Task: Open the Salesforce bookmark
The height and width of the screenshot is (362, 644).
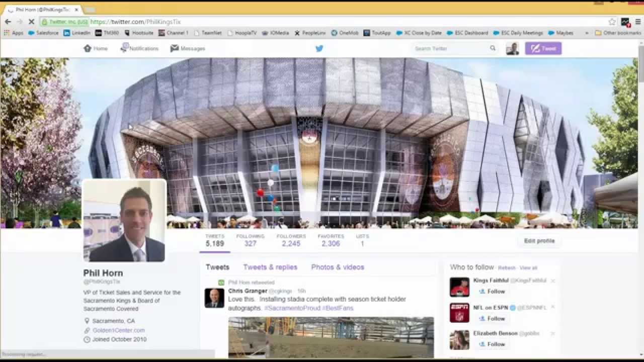Action: click(43, 33)
